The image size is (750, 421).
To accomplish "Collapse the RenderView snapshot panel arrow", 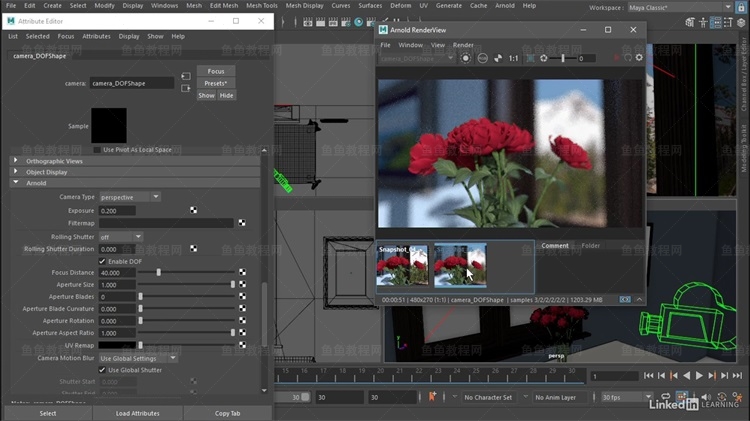I will click(x=639, y=299).
